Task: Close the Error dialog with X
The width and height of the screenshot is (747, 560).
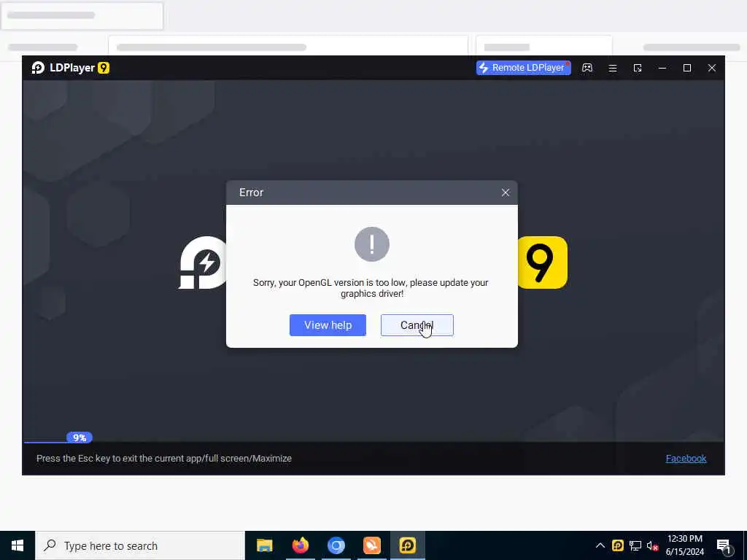Action: 506,192
